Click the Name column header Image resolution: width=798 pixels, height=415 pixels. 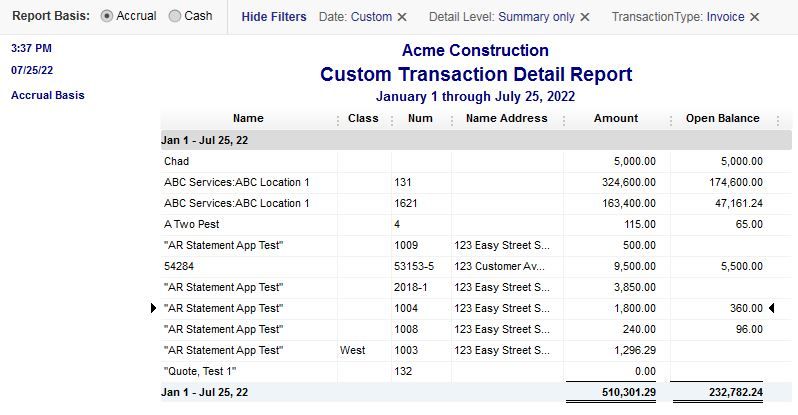coord(247,118)
